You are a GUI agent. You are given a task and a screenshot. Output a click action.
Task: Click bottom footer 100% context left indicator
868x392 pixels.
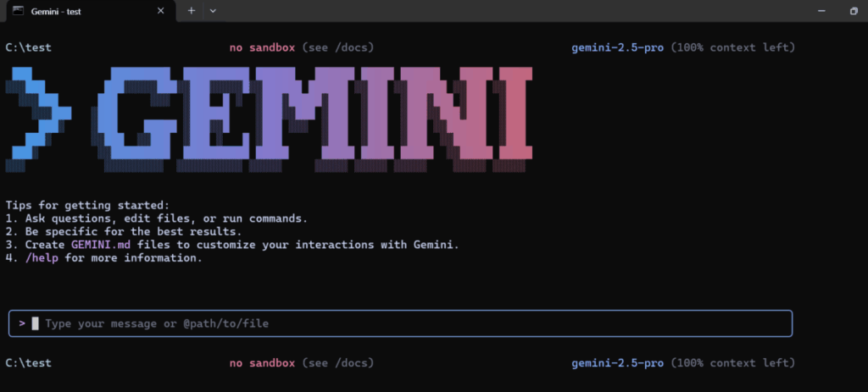pos(733,363)
